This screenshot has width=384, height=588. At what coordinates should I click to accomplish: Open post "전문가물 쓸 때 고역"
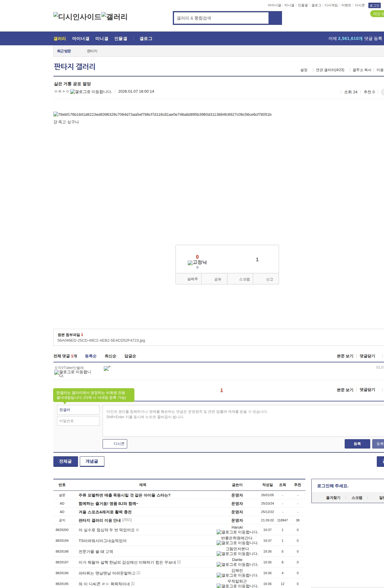tap(96, 552)
